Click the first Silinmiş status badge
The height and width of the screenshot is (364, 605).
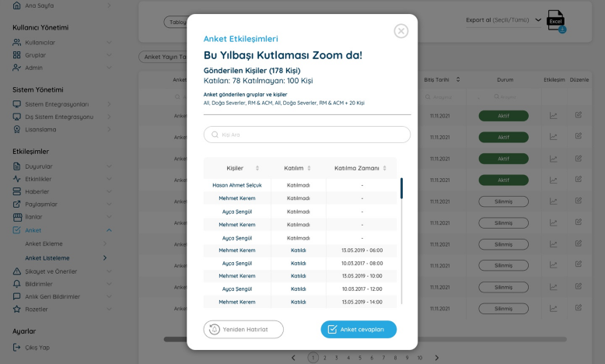coord(504,201)
